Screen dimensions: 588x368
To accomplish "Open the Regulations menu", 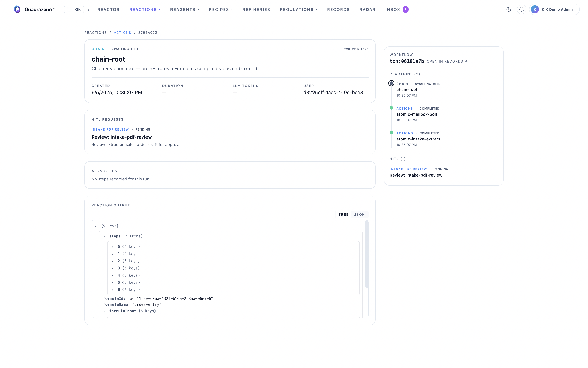I will pyautogui.click(x=298, y=10).
